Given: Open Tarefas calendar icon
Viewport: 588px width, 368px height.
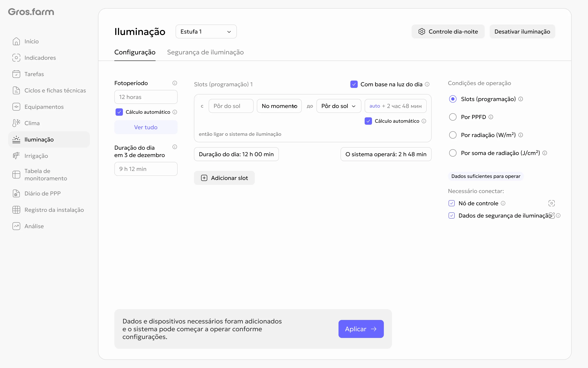Looking at the screenshot, I should [x=16, y=74].
